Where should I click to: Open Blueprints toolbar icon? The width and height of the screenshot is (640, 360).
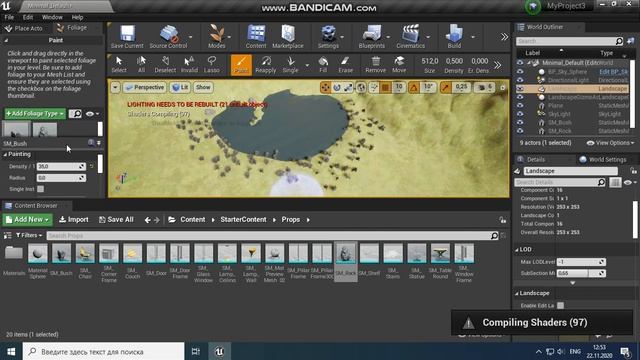click(x=371, y=36)
